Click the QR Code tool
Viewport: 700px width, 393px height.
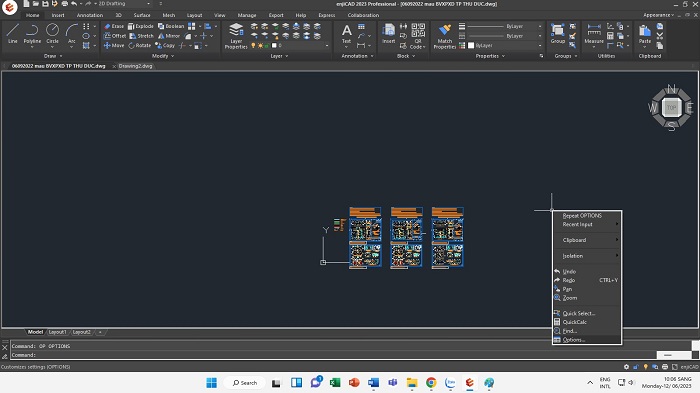pos(417,36)
